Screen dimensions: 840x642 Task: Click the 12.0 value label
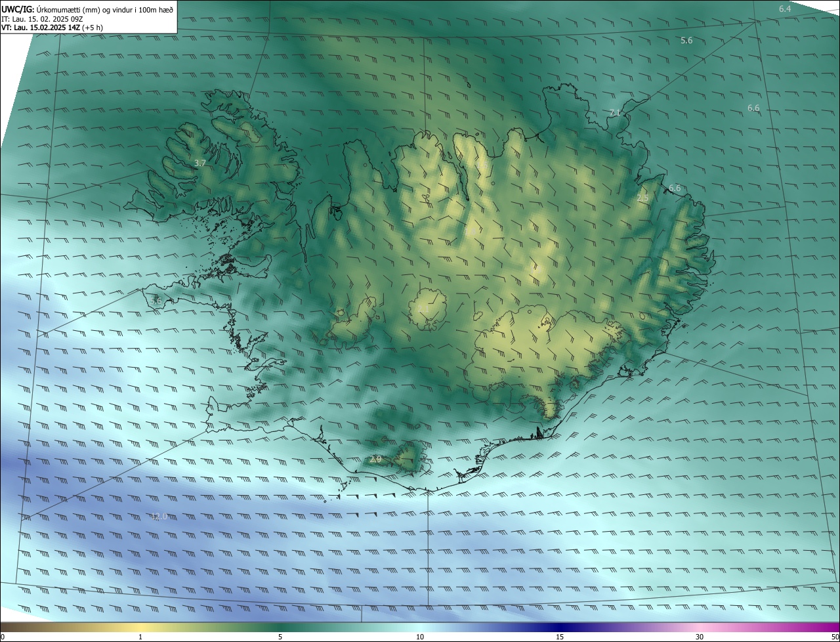click(x=159, y=517)
